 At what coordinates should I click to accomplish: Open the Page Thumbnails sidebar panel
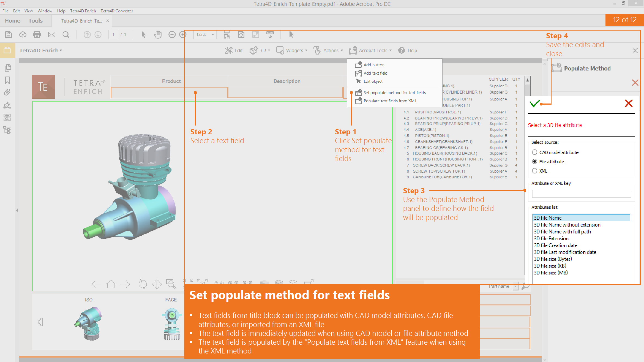7,68
